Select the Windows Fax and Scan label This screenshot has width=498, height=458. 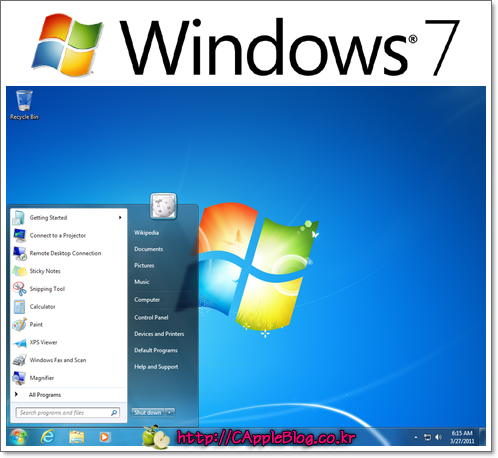pos(58,360)
